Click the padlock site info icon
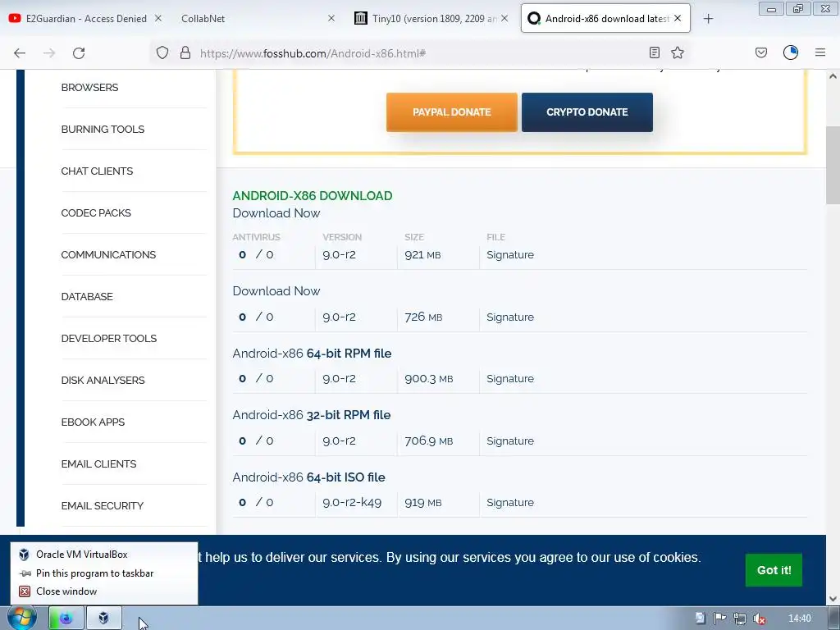 coord(185,52)
